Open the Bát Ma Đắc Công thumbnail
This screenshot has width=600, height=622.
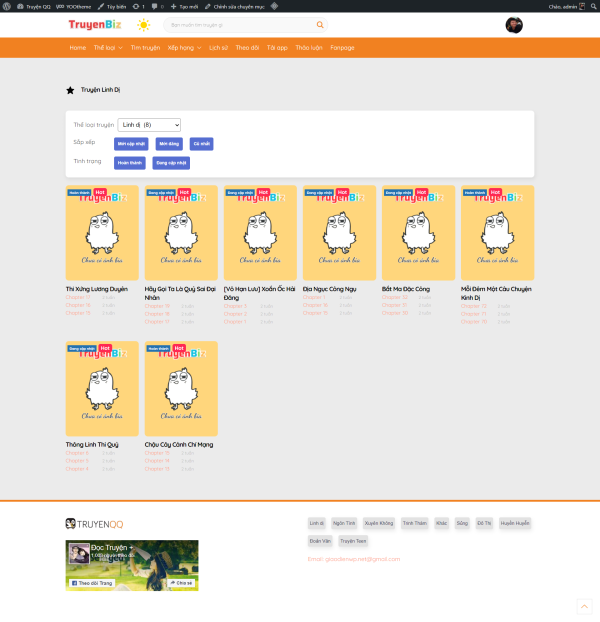418,233
